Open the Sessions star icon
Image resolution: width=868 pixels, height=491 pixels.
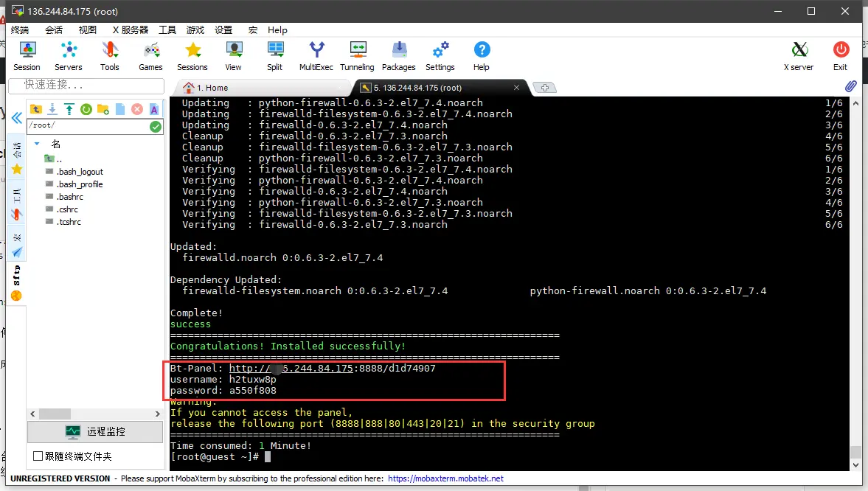[192, 56]
